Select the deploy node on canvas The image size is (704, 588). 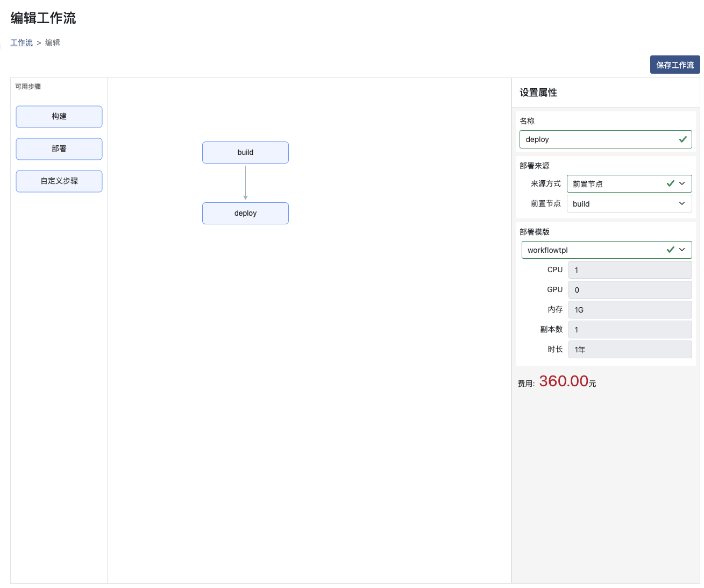[245, 214]
